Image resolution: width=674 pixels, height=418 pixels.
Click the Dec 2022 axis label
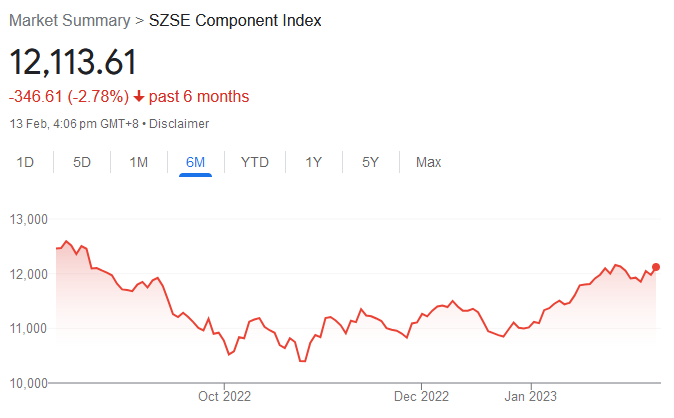(x=421, y=396)
